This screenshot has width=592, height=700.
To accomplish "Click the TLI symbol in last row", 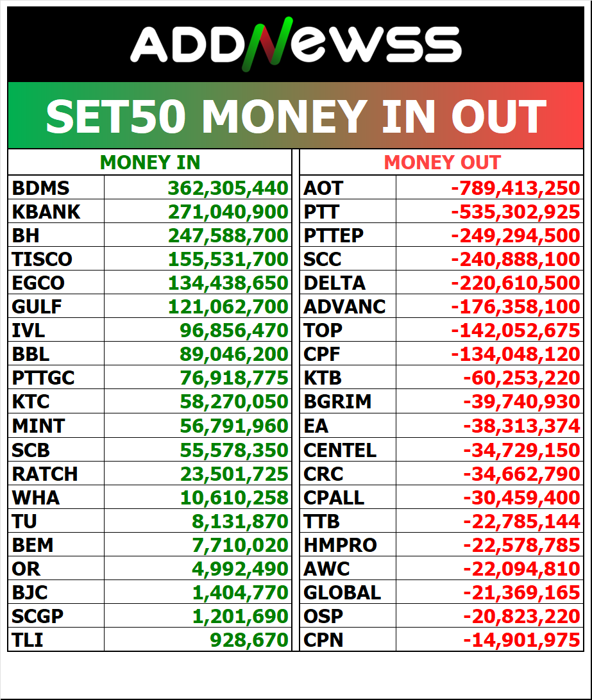I will (28, 639).
